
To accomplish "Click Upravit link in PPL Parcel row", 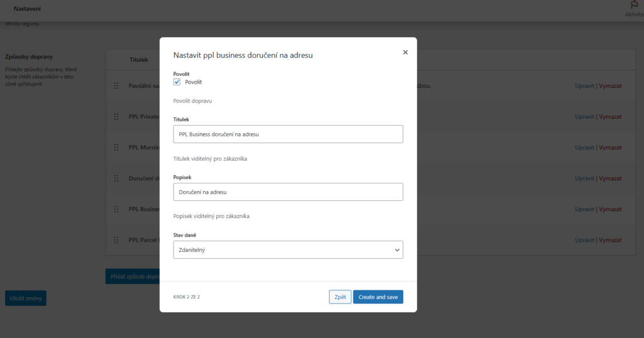I will 584,240.
